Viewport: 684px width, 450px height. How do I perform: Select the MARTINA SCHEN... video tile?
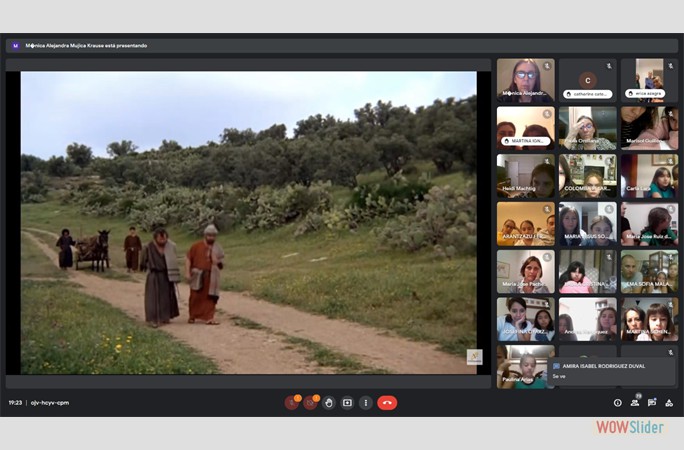pos(650,319)
